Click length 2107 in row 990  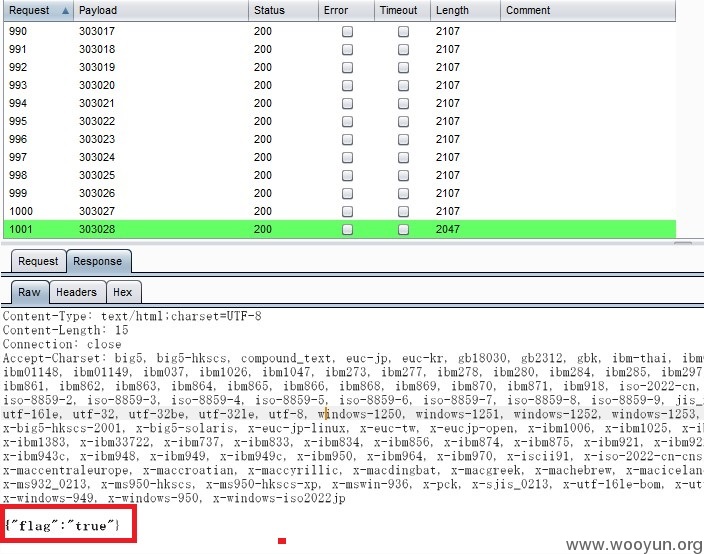tap(448, 31)
